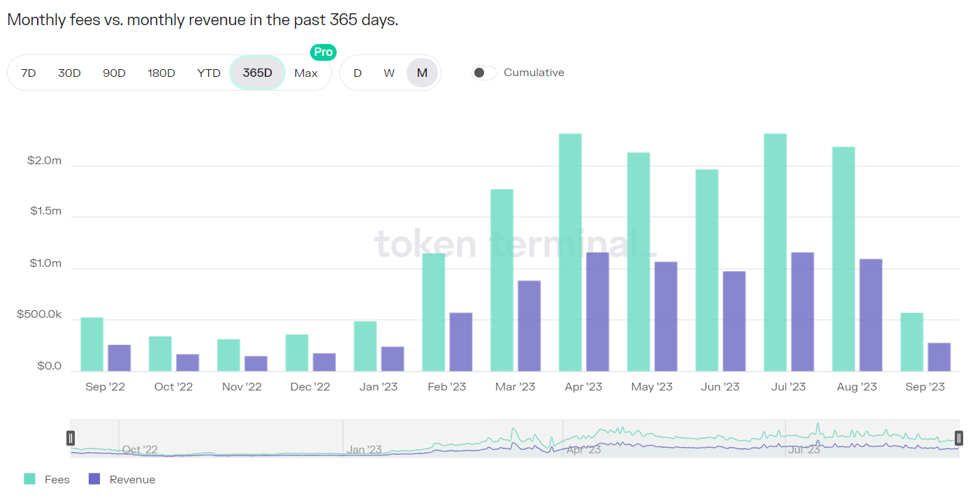Select the 30D time range

click(x=69, y=73)
